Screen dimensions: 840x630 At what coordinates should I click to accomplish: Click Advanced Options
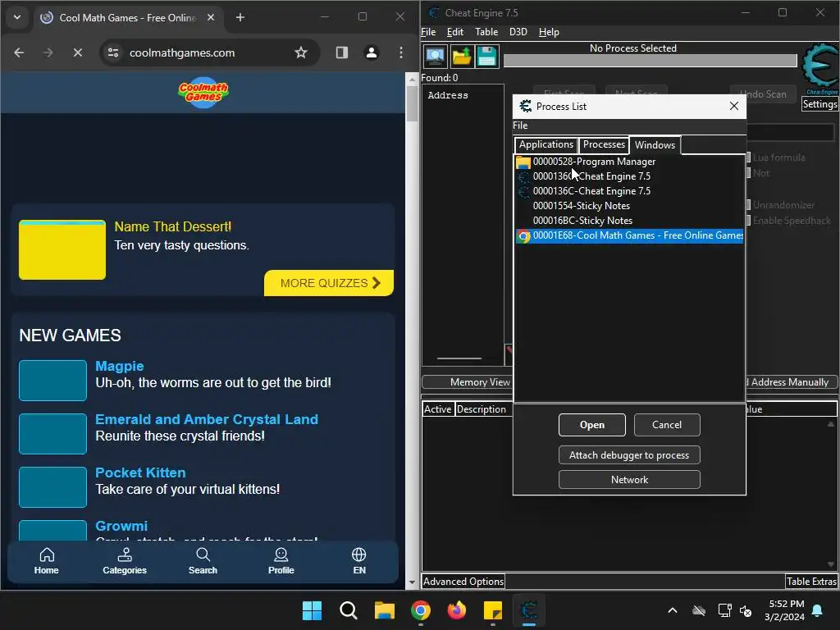tap(463, 582)
